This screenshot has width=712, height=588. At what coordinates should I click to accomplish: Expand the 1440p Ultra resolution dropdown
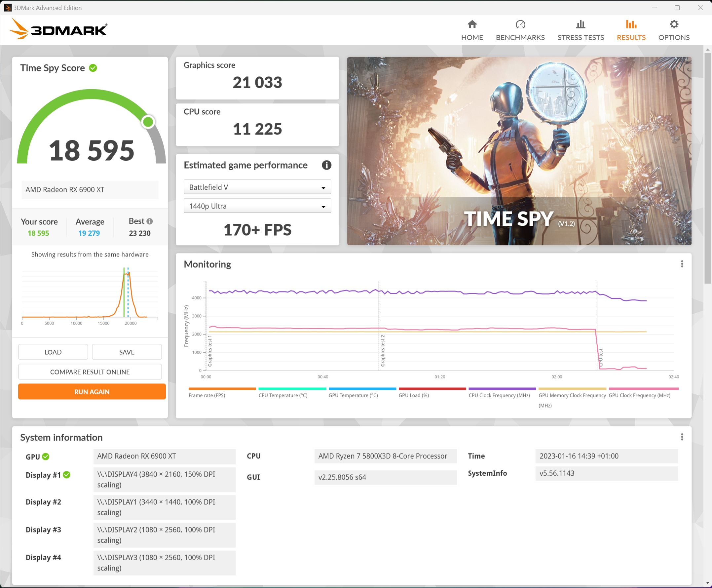click(257, 206)
